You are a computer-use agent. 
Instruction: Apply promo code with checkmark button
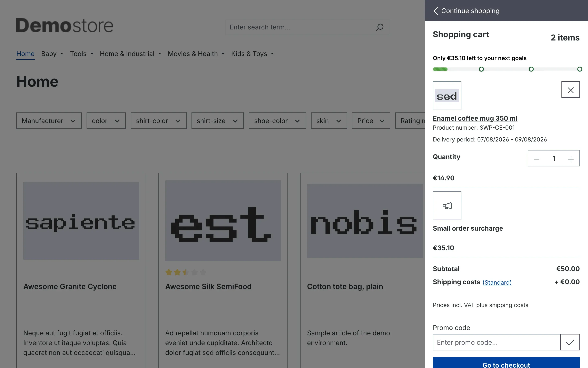coord(570,342)
